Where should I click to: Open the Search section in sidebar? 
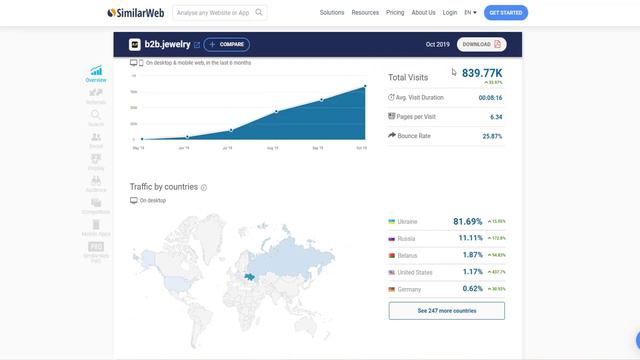click(96, 118)
